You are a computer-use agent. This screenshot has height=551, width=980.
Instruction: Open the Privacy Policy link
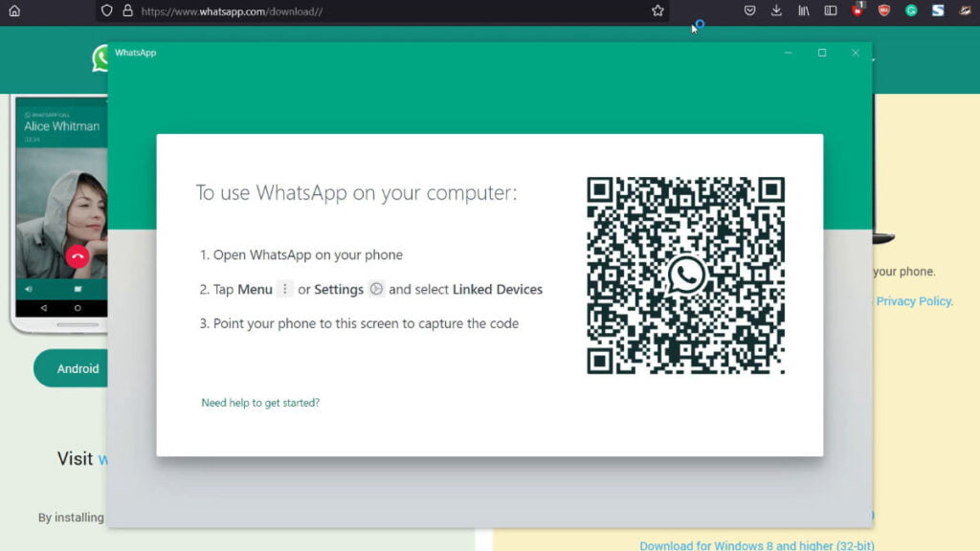point(912,300)
